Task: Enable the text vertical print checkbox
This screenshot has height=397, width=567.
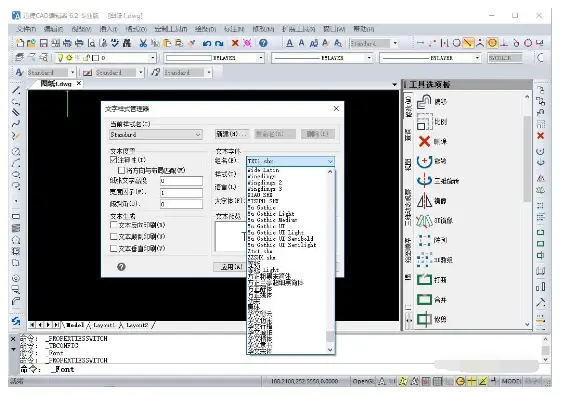Action: pos(114,248)
